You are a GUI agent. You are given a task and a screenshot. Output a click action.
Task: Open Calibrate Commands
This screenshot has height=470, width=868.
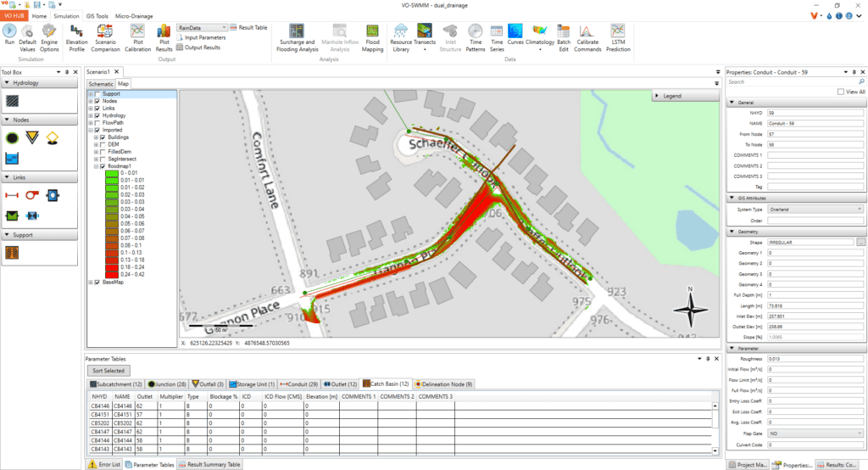pyautogui.click(x=587, y=37)
